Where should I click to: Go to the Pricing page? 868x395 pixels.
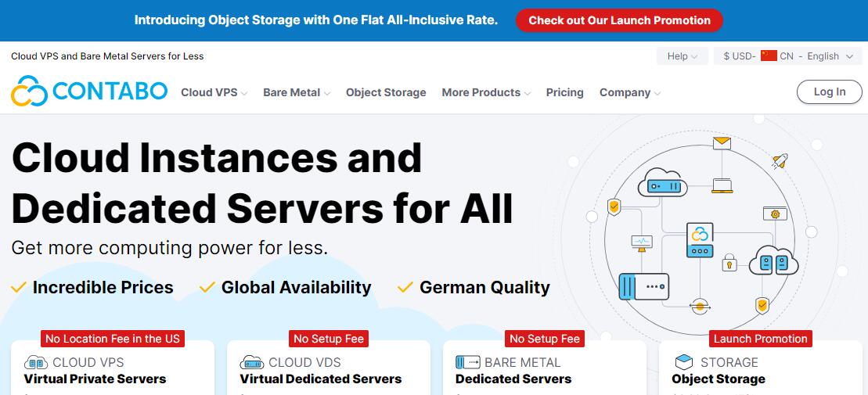[x=564, y=92]
